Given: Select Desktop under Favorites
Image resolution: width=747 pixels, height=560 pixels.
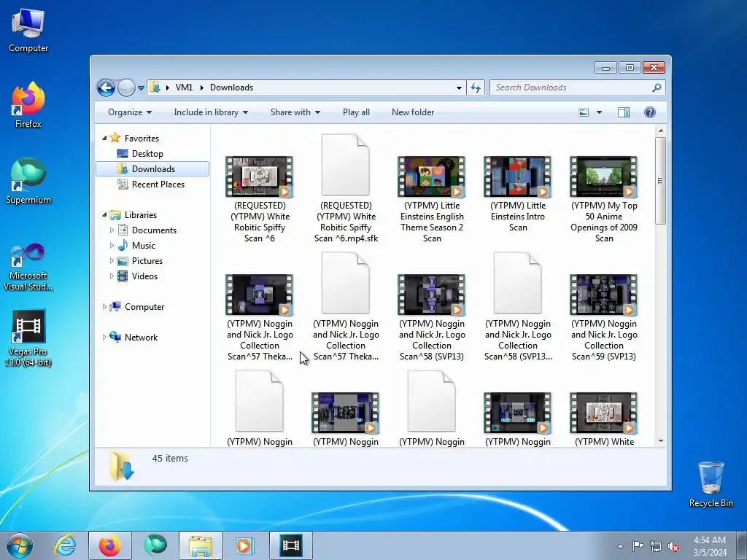Looking at the screenshot, I should pos(147,154).
